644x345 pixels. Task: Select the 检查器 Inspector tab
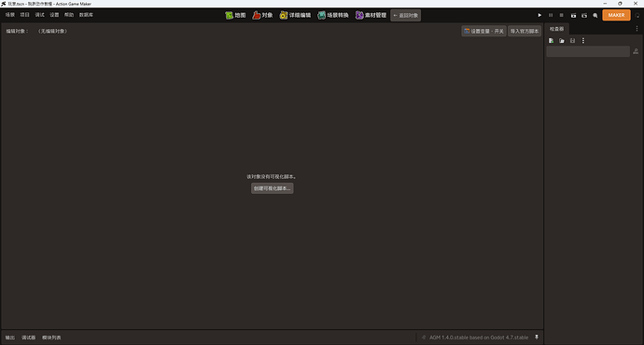[x=557, y=29]
